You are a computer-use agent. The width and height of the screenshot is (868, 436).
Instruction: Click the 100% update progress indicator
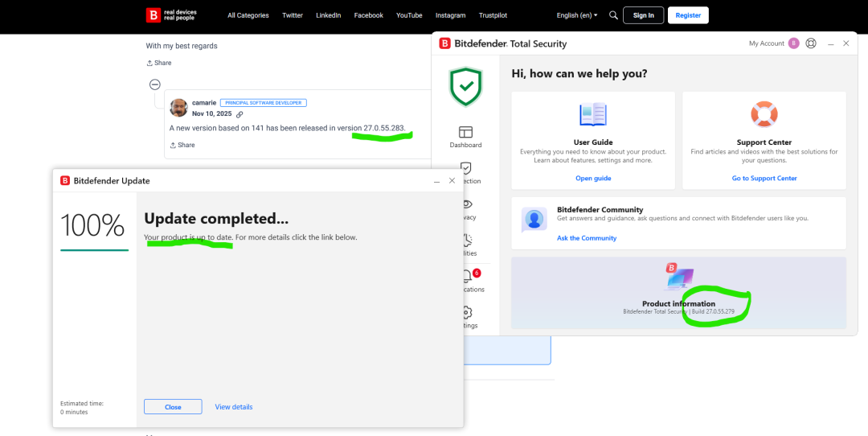pyautogui.click(x=94, y=226)
